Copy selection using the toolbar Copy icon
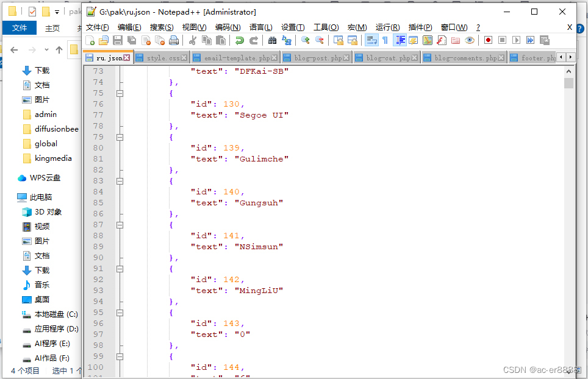This screenshot has width=588, height=379. click(x=207, y=40)
